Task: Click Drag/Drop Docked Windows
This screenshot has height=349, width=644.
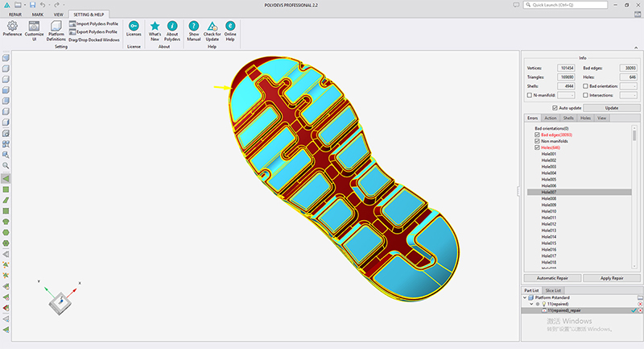Action: click(93, 39)
